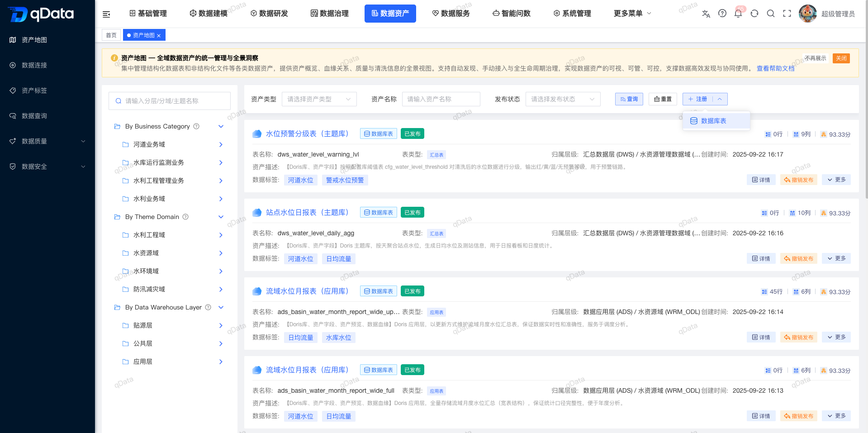Open the 更多菜单 dropdown
This screenshot has height=433, width=868.
click(632, 14)
